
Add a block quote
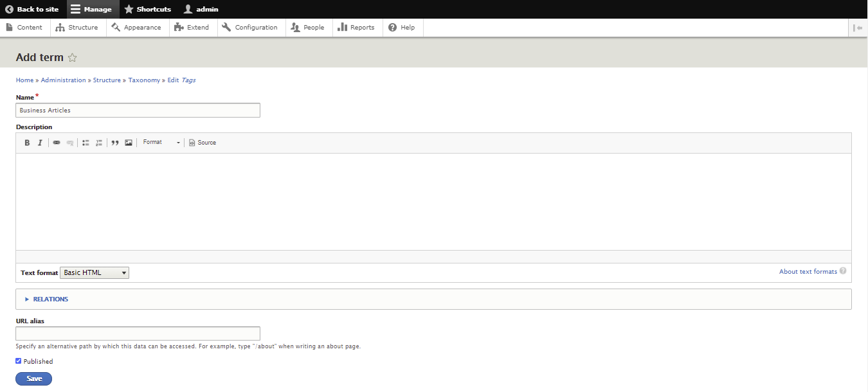(115, 143)
